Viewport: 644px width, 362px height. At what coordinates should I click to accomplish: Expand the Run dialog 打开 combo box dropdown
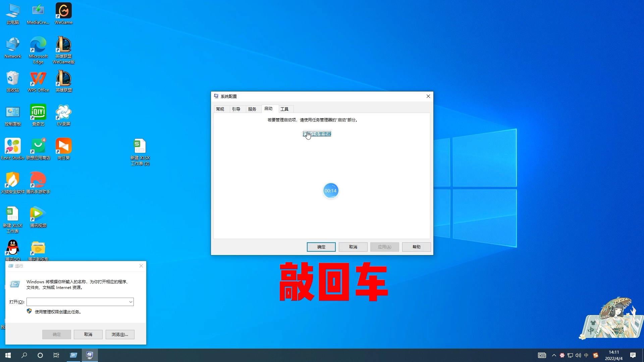(130, 302)
